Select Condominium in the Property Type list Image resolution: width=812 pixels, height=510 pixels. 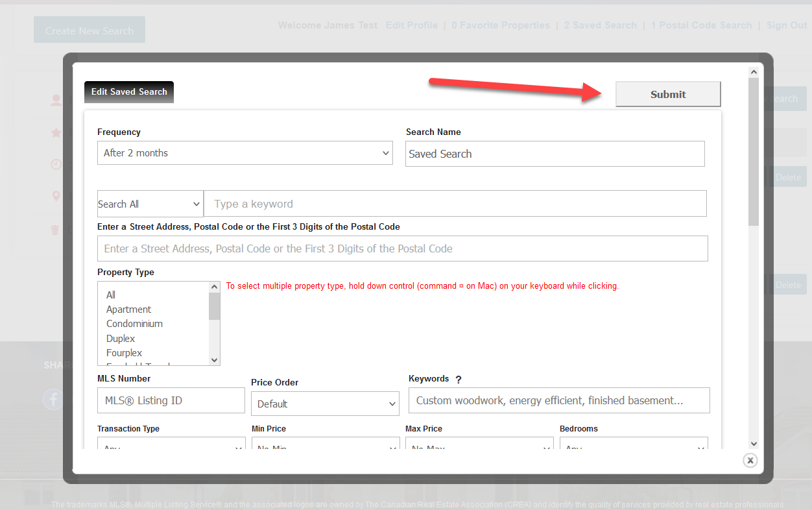(x=134, y=324)
